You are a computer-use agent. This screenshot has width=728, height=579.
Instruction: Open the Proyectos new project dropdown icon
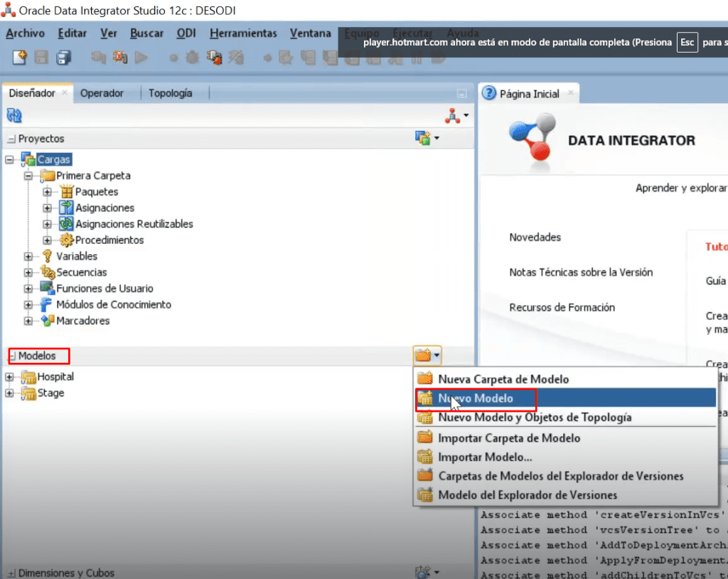[x=427, y=138]
